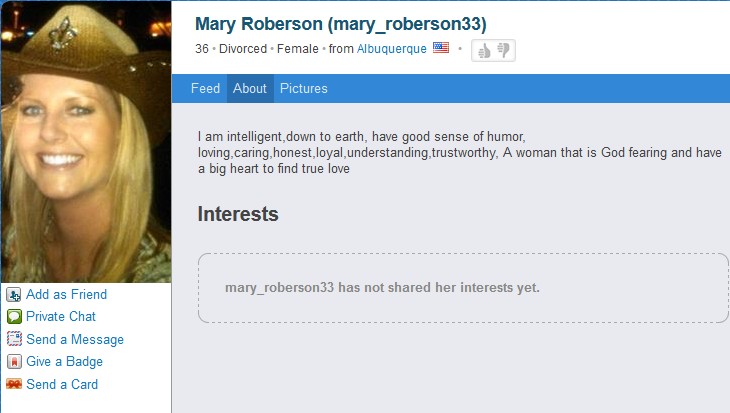This screenshot has width=730, height=413.
Task: Click the Send a Message envelope icon
Action: pyautogui.click(x=14, y=339)
